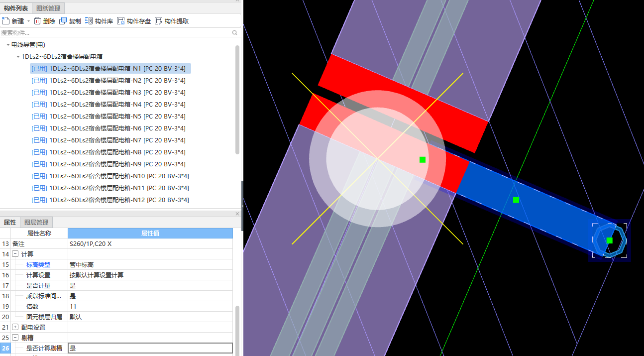Click the 属性值 column header
Viewport: 644px width, 356px height.
pyautogui.click(x=150, y=233)
